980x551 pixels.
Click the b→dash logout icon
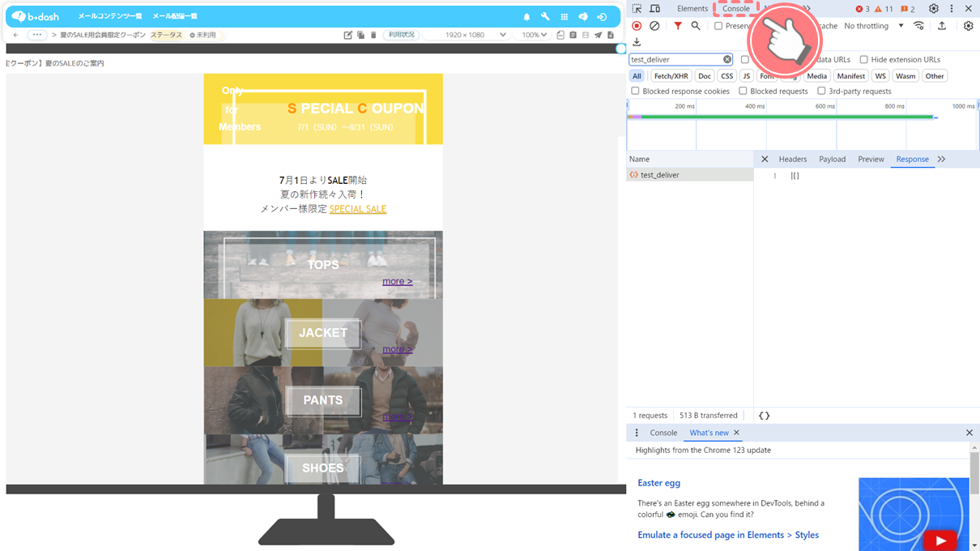pyautogui.click(x=602, y=17)
